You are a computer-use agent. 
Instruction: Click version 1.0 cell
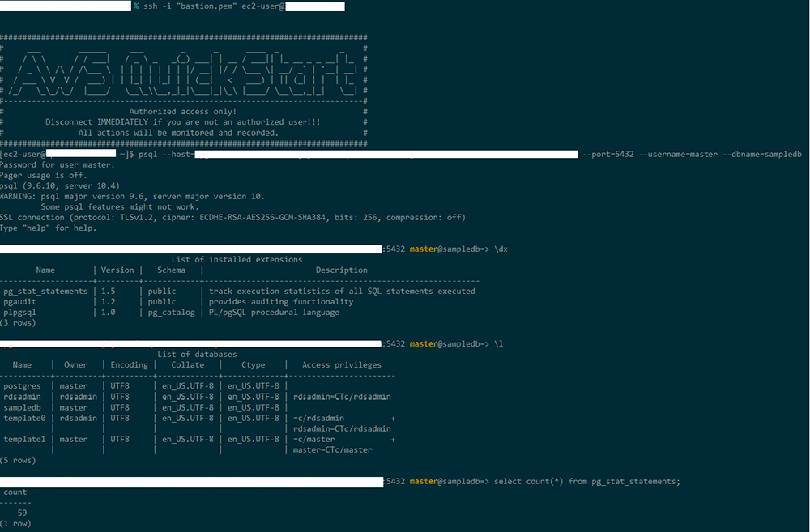coord(108,313)
